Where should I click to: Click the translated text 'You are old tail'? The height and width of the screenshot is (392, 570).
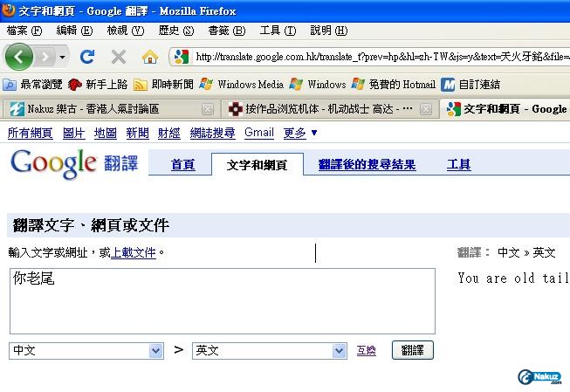click(x=513, y=279)
